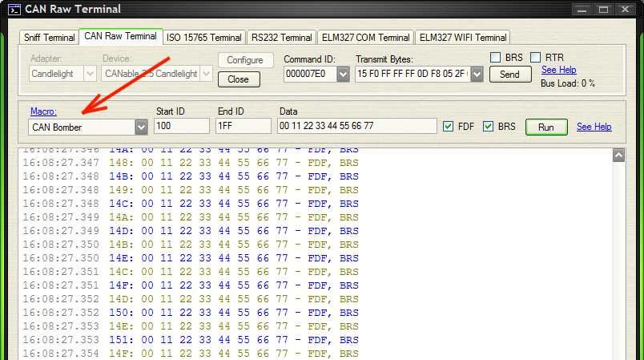Uncheck the BRS checkbox beside Run
Image resolution: width=644 pixels, height=360 pixels.
click(488, 127)
